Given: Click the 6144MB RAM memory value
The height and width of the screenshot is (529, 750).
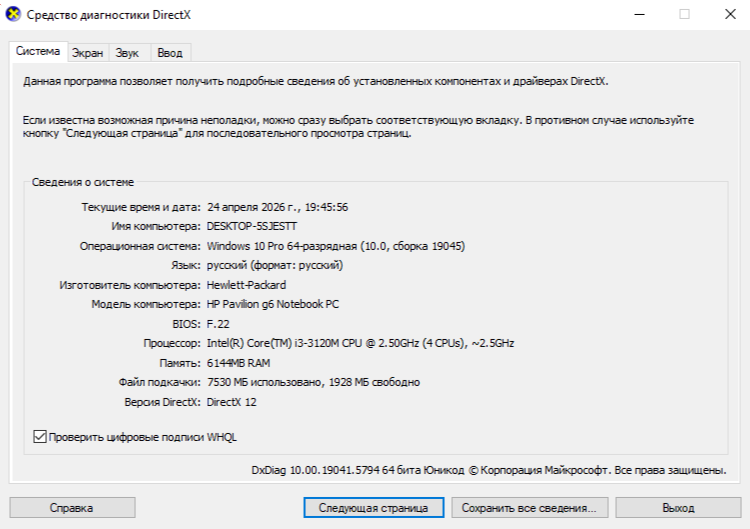Looking at the screenshot, I should pos(238,363).
